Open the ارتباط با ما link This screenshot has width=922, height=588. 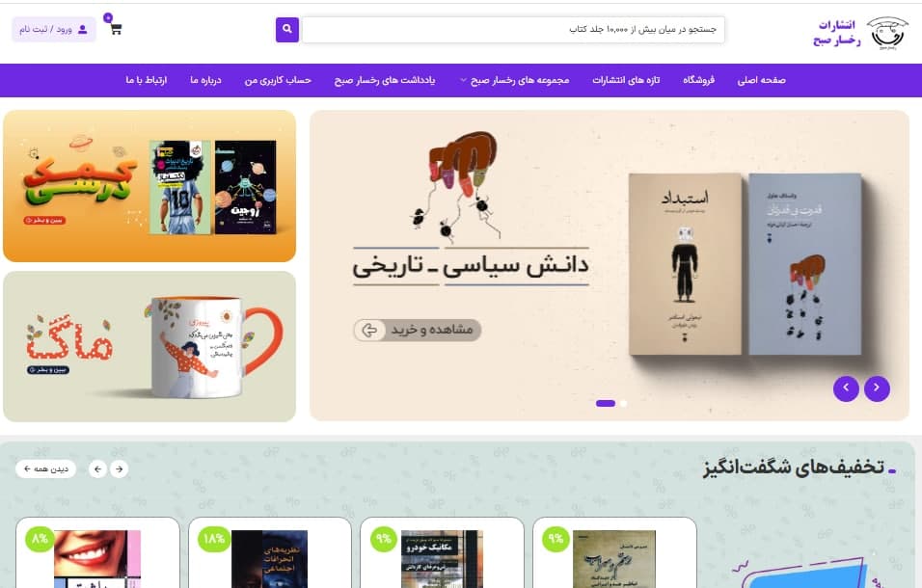point(147,80)
